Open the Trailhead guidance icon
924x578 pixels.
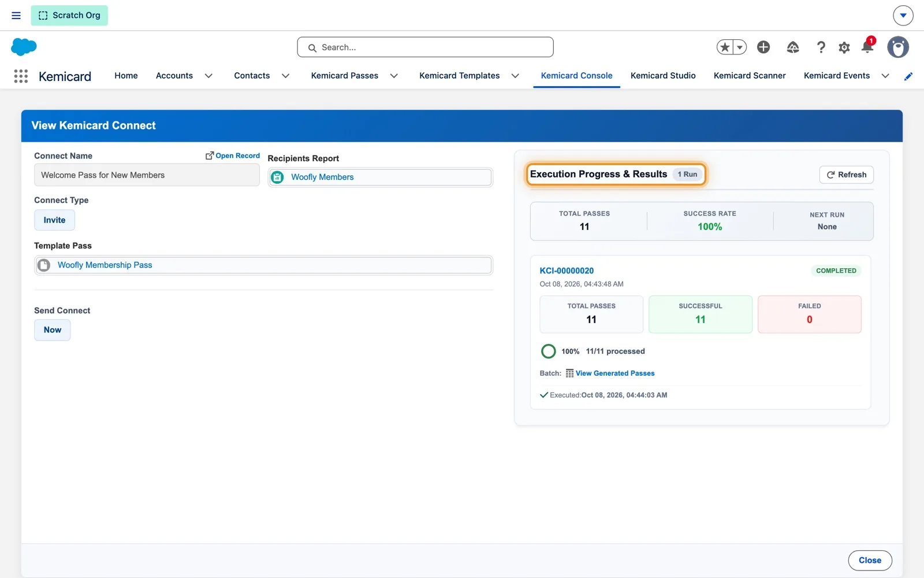click(793, 47)
